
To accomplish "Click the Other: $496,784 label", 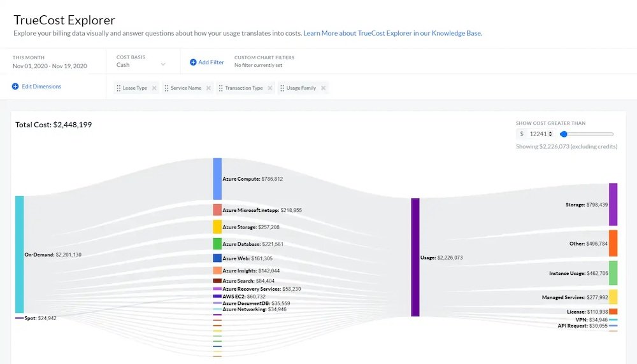I will point(588,244).
